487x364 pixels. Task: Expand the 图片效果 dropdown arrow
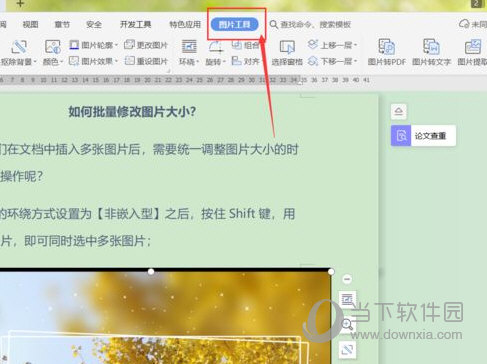point(116,61)
